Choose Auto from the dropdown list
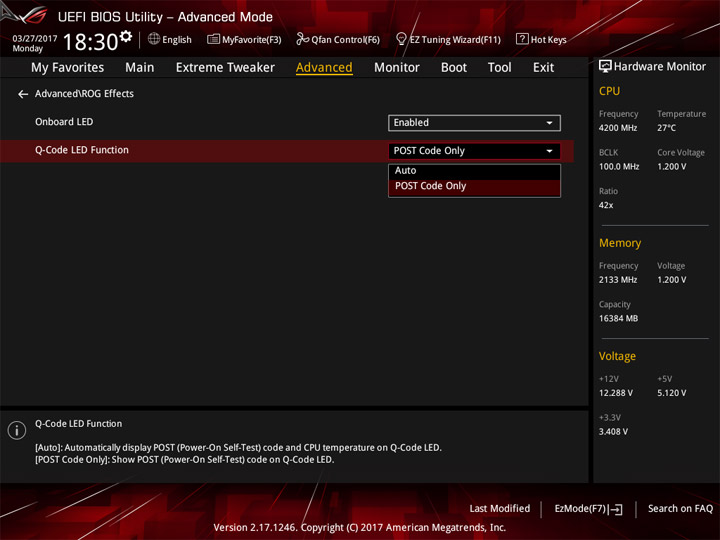This screenshot has height=540, width=720. (x=474, y=171)
